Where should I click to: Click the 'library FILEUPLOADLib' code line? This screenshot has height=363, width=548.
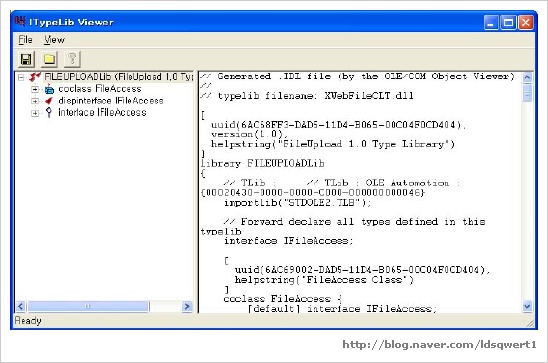click(x=263, y=164)
